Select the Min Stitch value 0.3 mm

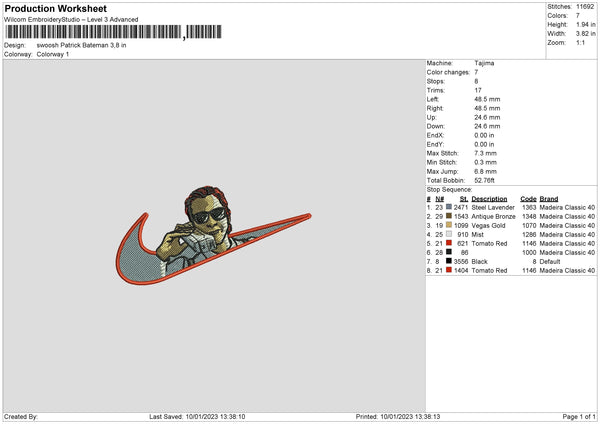tap(486, 162)
